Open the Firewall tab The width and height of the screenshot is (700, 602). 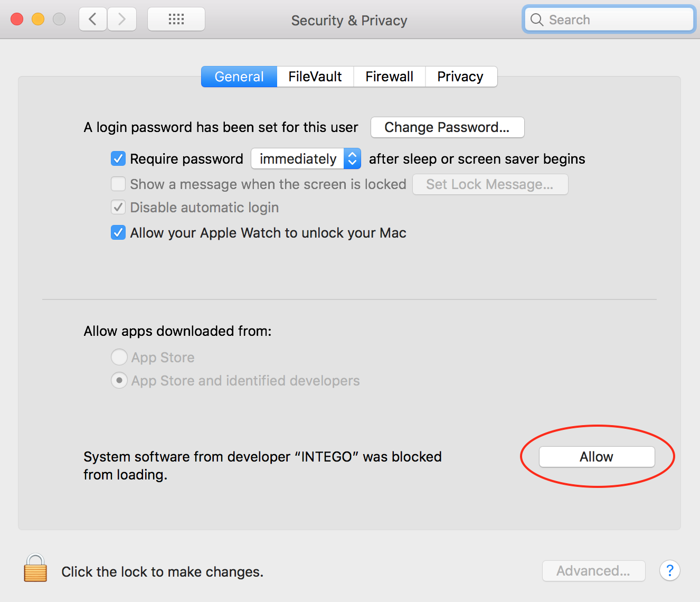(x=390, y=77)
